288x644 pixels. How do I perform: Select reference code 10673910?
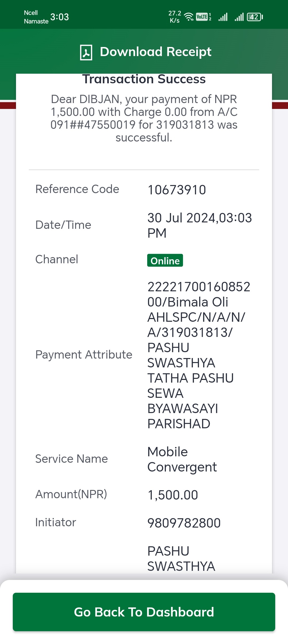[x=177, y=190]
